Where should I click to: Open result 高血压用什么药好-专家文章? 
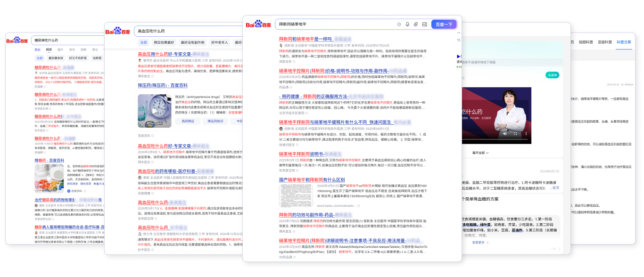click(165, 54)
